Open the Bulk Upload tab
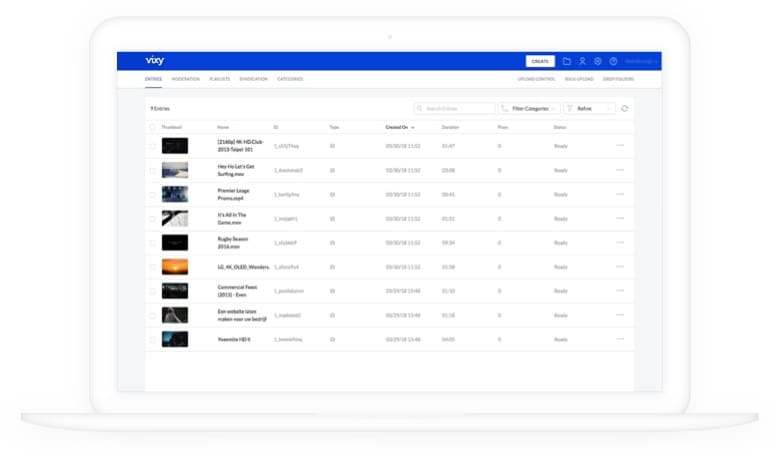Image resolution: width=780 pixels, height=460 pixels. (579, 79)
